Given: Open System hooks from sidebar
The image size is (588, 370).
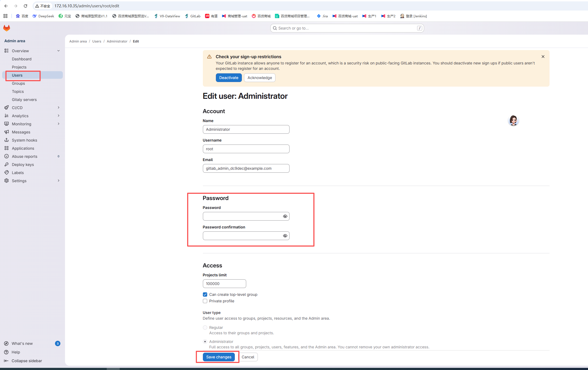Looking at the screenshot, I should coord(24,140).
